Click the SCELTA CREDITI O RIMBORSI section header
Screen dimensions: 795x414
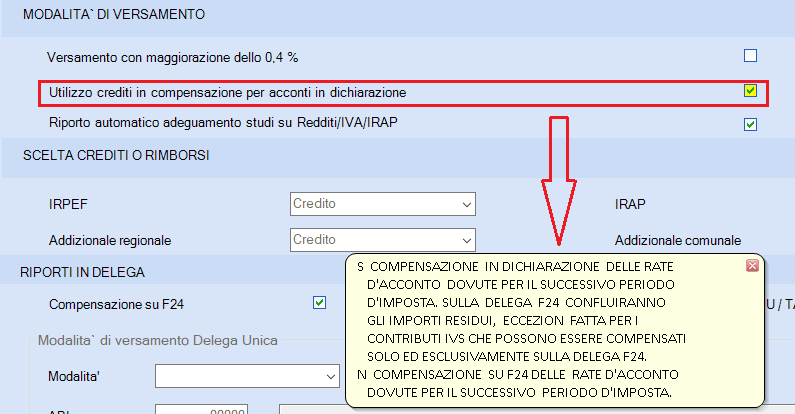click(x=116, y=156)
